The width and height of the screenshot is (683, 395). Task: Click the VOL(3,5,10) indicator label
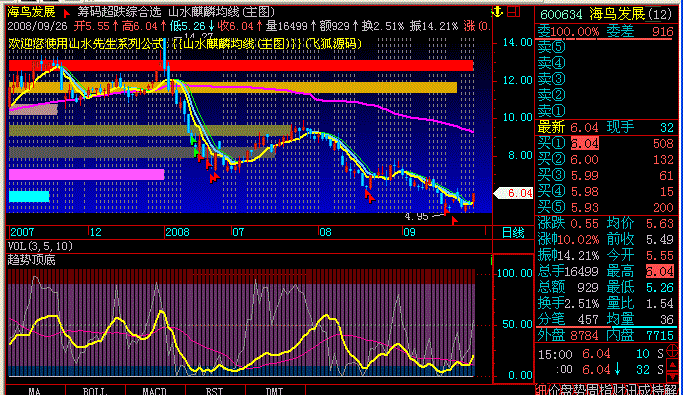coord(40,246)
